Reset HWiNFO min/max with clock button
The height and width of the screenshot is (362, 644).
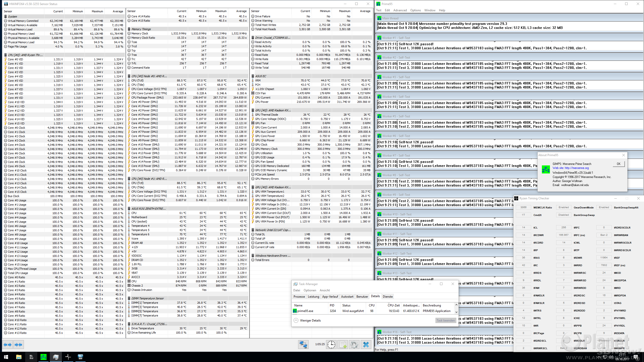pos(331,345)
